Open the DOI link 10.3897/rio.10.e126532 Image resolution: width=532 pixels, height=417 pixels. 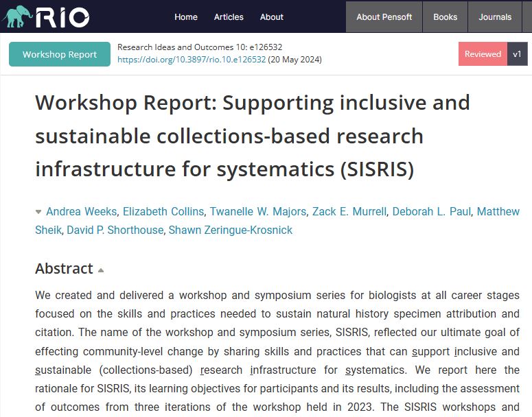point(192,60)
